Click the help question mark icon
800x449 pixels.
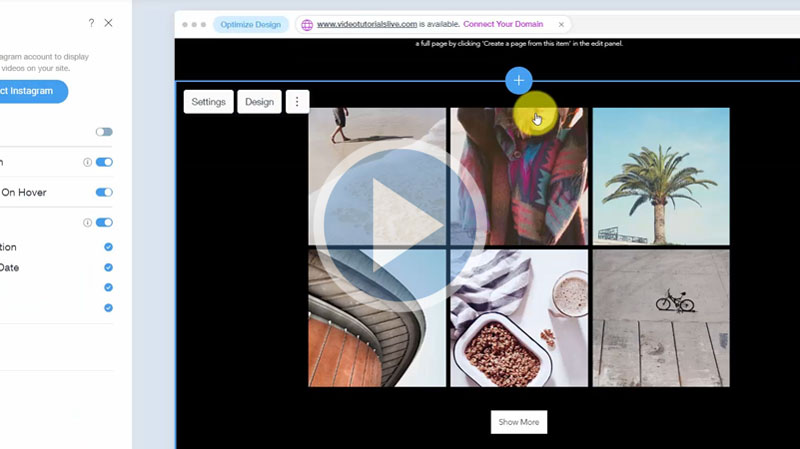tap(91, 22)
